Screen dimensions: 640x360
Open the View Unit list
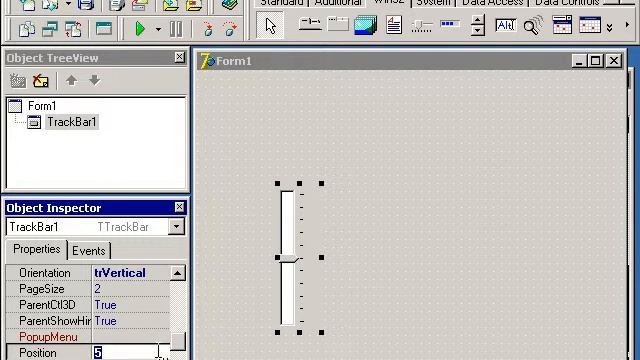(27, 29)
